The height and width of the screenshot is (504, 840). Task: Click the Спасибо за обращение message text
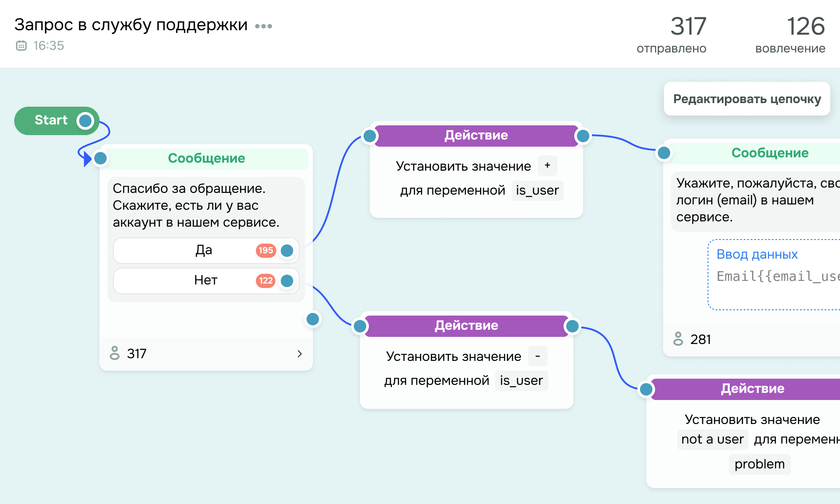[196, 205]
